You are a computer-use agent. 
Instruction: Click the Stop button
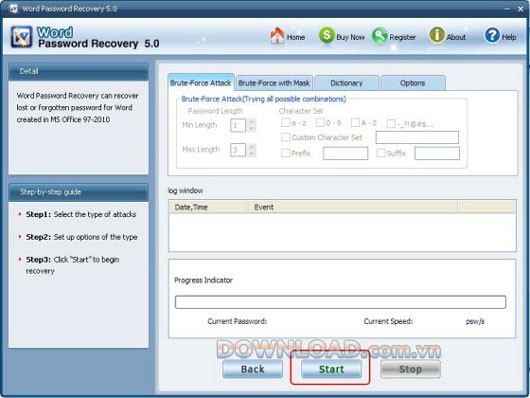410,369
